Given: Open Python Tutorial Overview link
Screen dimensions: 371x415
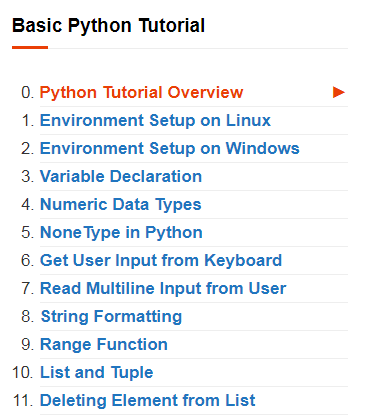Looking at the screenshot, I should (141, 92).
